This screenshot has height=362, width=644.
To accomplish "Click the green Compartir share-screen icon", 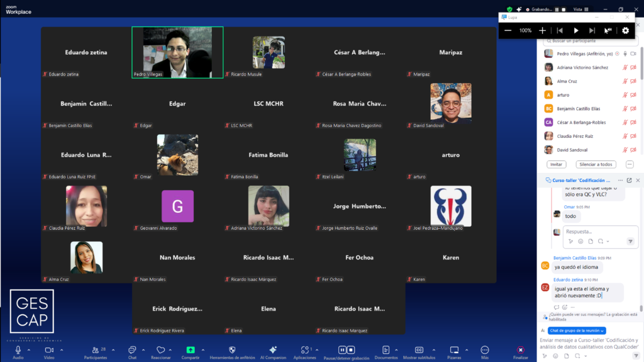I will click(191, 349).
